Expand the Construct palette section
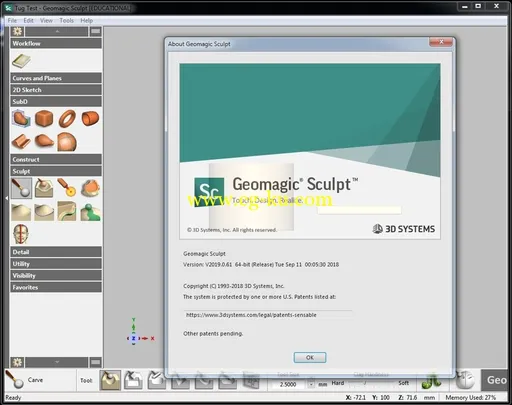The height and width of the screenshot is (405, 512). [x=56, y=159]
